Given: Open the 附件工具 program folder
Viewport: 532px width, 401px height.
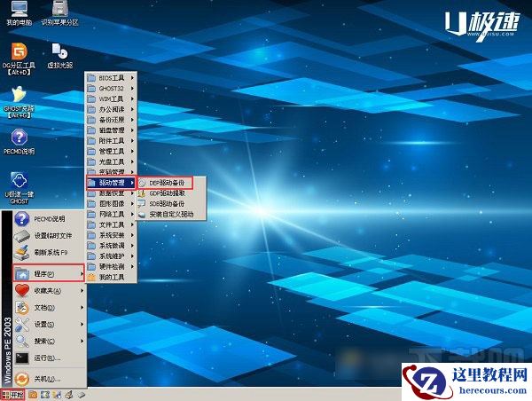Looking at the screenshot, I should pyautogui.click(x=111, y=141).
